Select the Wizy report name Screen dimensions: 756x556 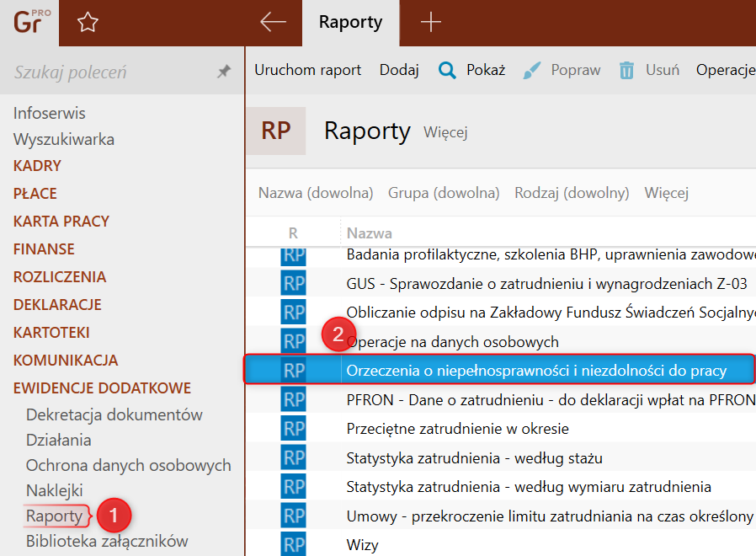pos(362,545)
